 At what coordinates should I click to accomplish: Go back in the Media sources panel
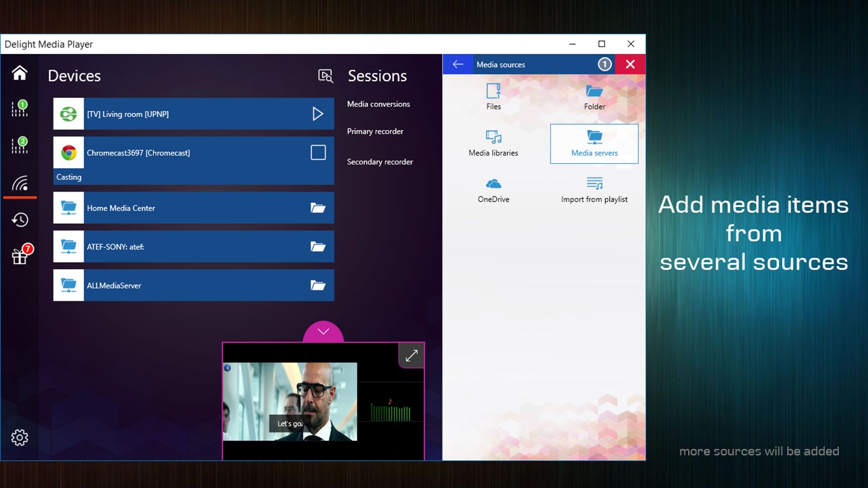(x=457, y=64)
